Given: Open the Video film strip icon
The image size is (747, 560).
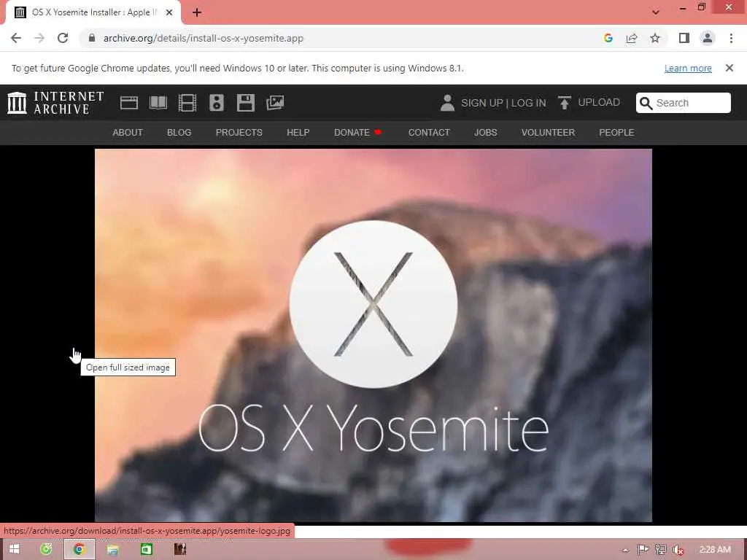Looking at the screenshot, I should 187,103.
